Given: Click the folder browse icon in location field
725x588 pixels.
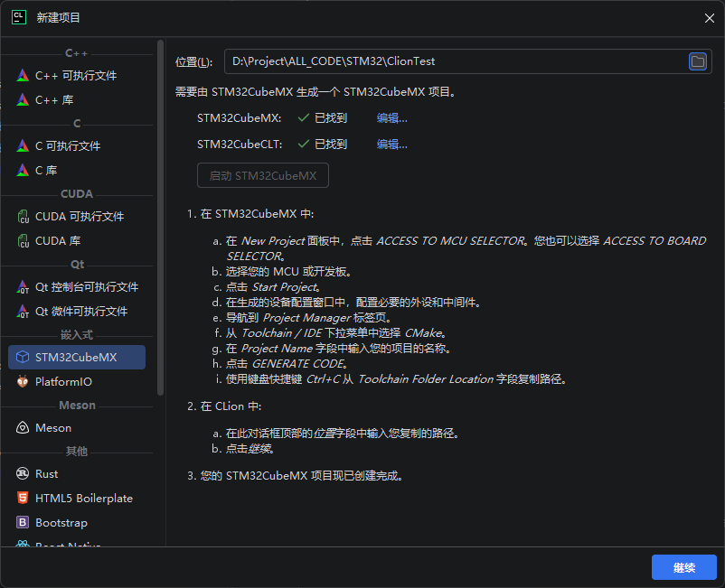Looking at the screenshot, I should [697, 61].
